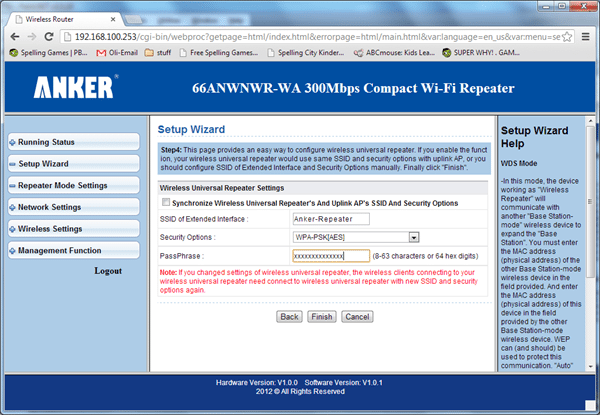This screenshot has height=415, width=600.
Task: Click the WDS Mode help heading
Action: coord(519,163)
